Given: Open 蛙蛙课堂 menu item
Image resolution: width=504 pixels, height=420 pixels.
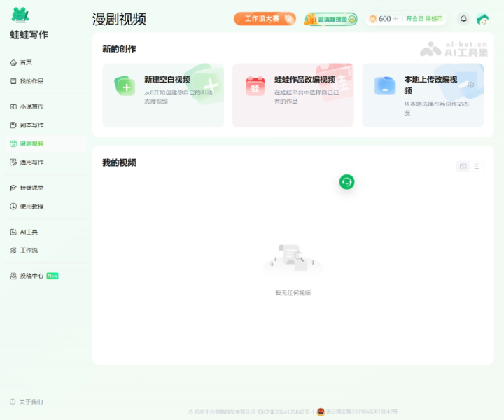Looking at the screenshot, I should tap(31, 188).
